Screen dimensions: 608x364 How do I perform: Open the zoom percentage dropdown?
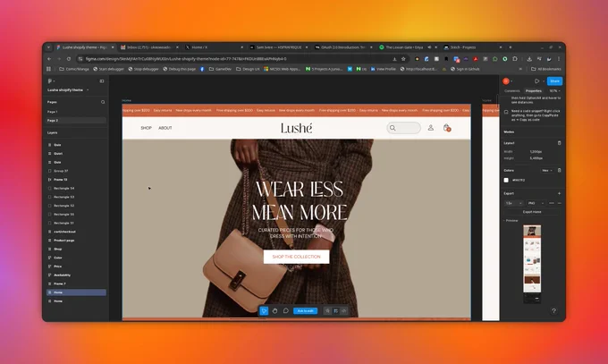coord(555,91)
